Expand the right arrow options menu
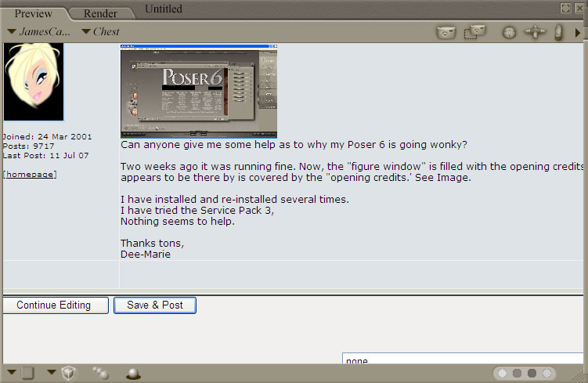This screenshot has height=383, width=588. coord(578,33)
